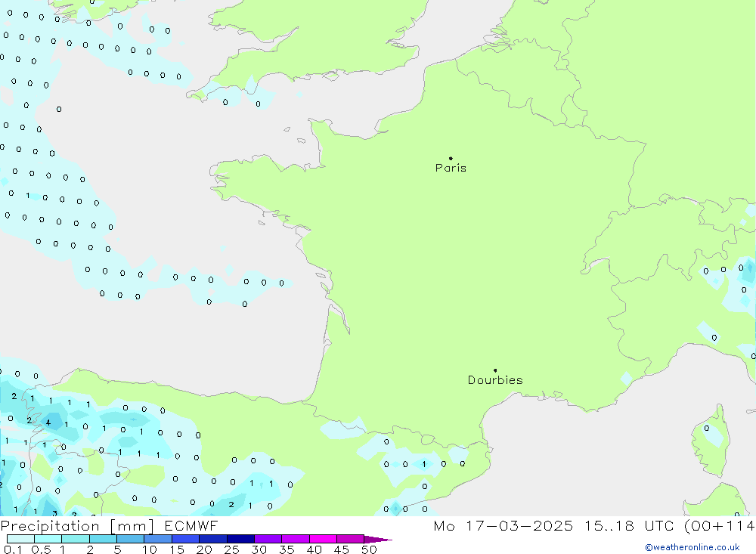The image size is (756, 554).
Task: Click the legend swatch between 30 and 35
Action: click(x=268, y=539)
